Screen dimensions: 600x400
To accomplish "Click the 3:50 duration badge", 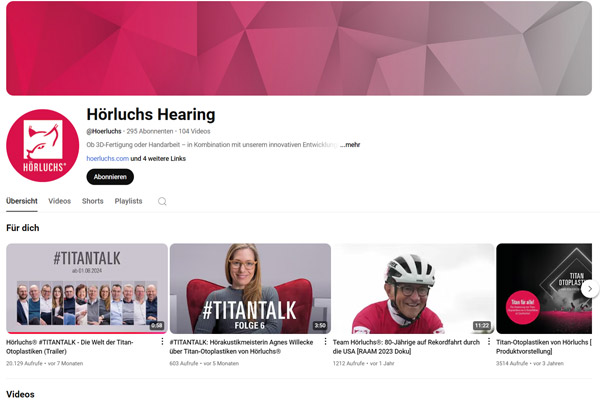I will [x=320, y=326].
